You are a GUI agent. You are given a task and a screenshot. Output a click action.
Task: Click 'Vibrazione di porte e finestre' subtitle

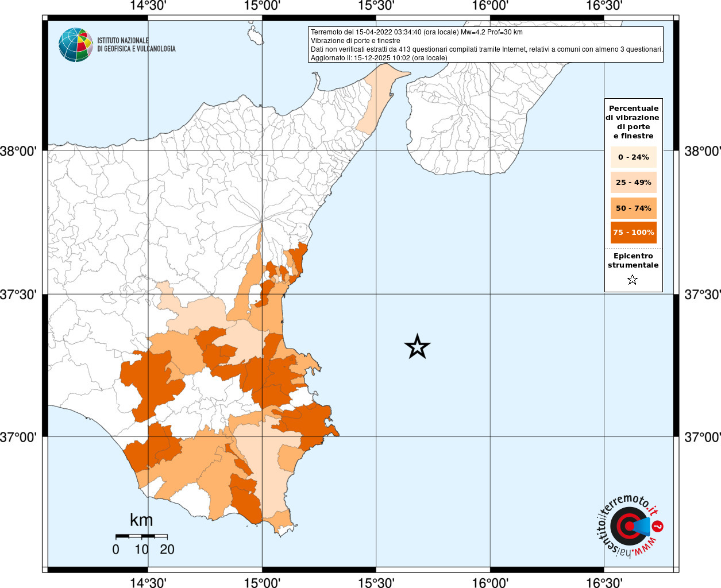(x=356, y=41)
